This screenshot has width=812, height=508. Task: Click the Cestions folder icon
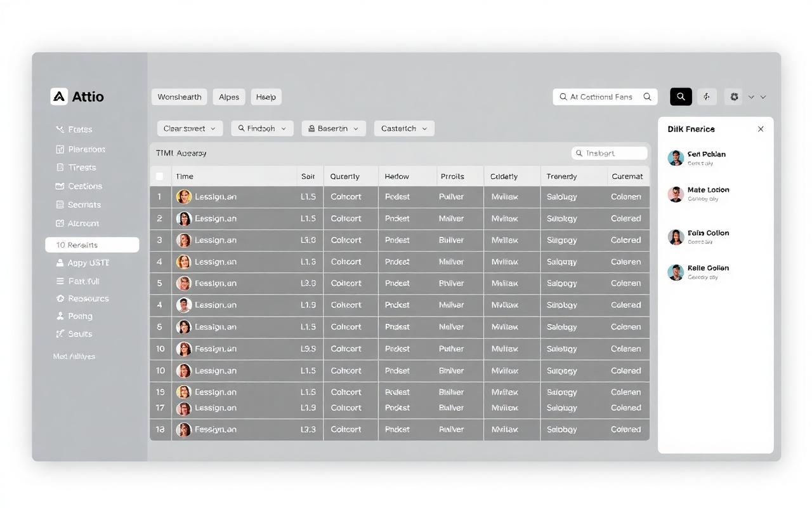[60, 186]
